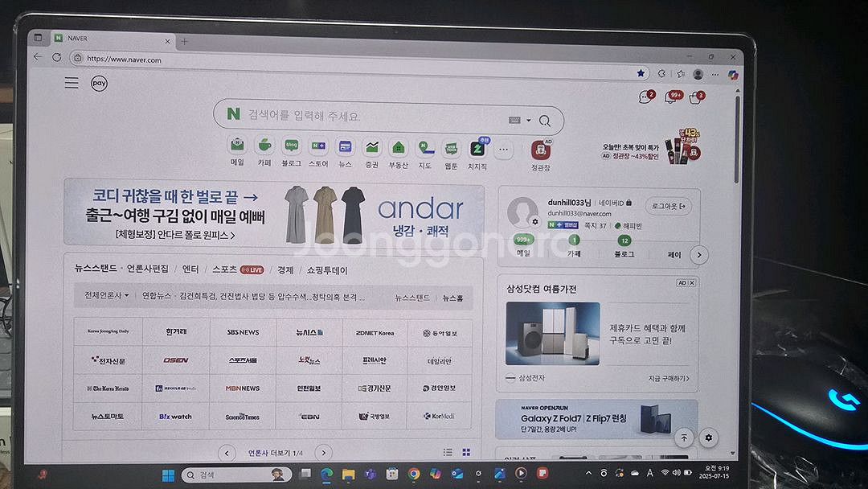The width and height of the screenshot is (868, 489).
Task: Open the andar dress banner ad
Action: (x=274, y=212)
